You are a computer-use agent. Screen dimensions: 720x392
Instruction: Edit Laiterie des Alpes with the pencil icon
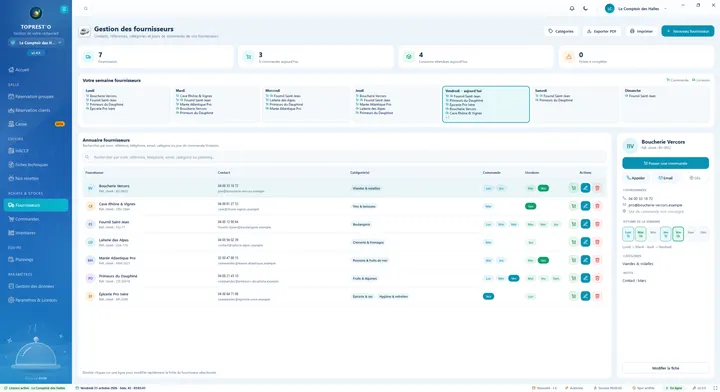(x=585, y=242)
